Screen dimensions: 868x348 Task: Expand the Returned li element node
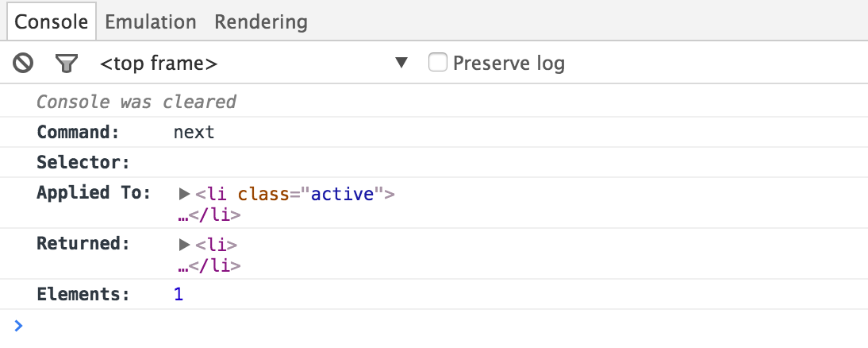[184, 245]
